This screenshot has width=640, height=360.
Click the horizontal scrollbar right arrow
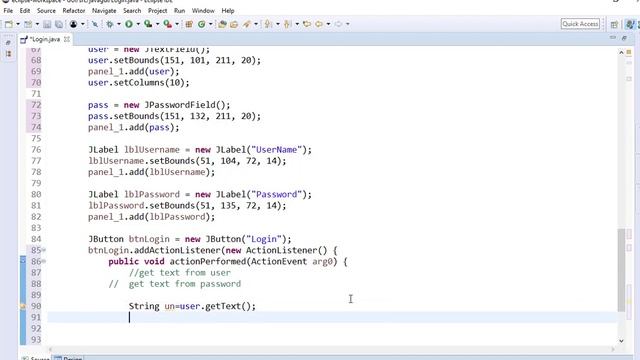(613, 349)
